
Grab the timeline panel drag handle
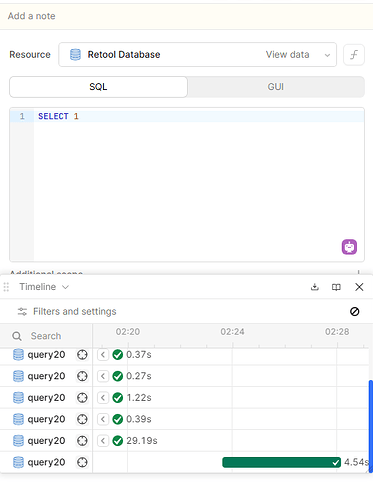pyautogui.click(x=6, y=287)
